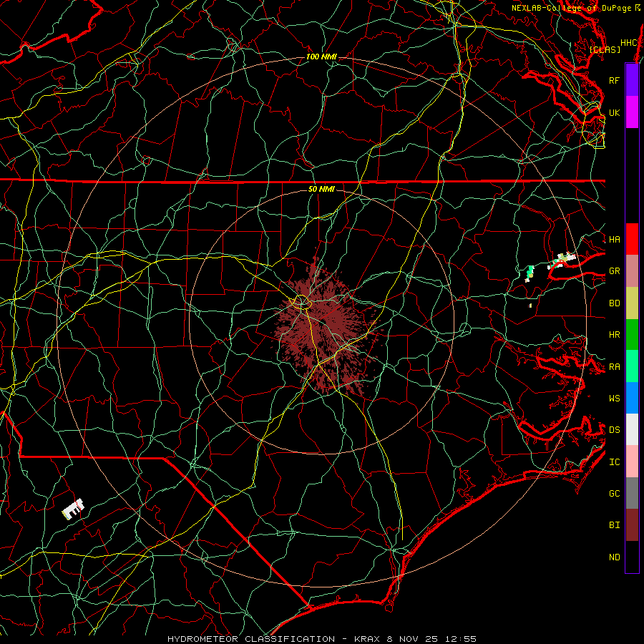Click the 8 NOV 25 12:55 timestamp
644x644 pixels.
pyautogui.click(x=431, y=639)
